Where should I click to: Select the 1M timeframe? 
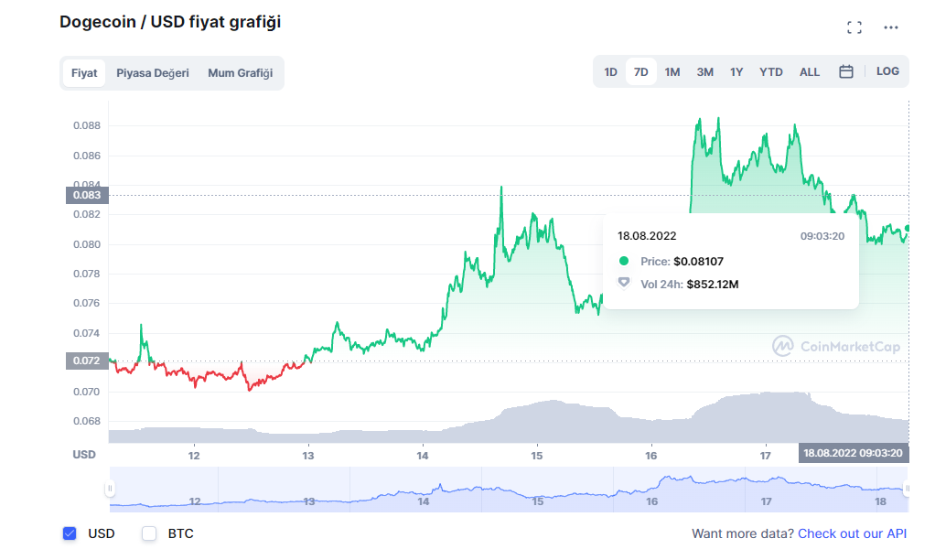pyautogui.click(x=672, y=70)
